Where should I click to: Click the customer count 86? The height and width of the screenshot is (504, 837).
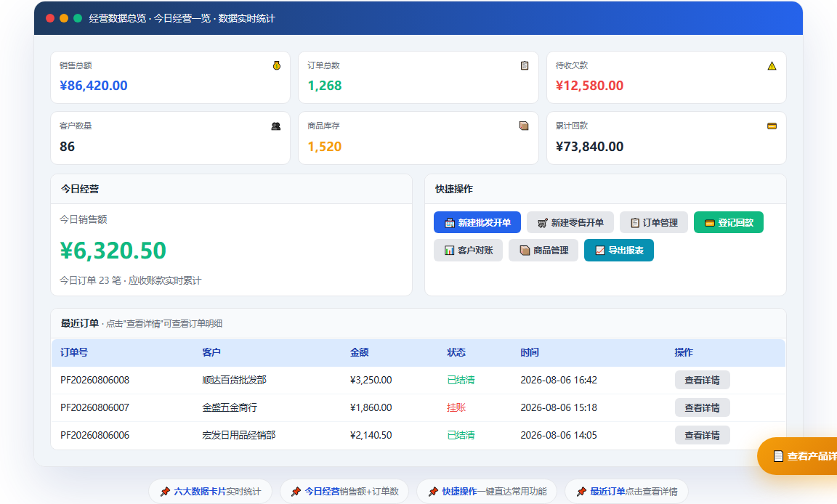point(68,147)
